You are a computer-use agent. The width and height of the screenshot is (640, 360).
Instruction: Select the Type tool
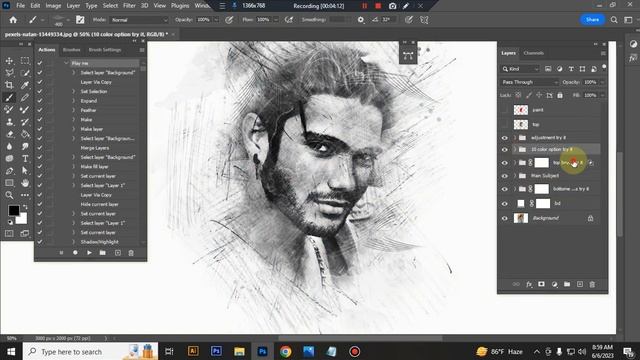25,158
